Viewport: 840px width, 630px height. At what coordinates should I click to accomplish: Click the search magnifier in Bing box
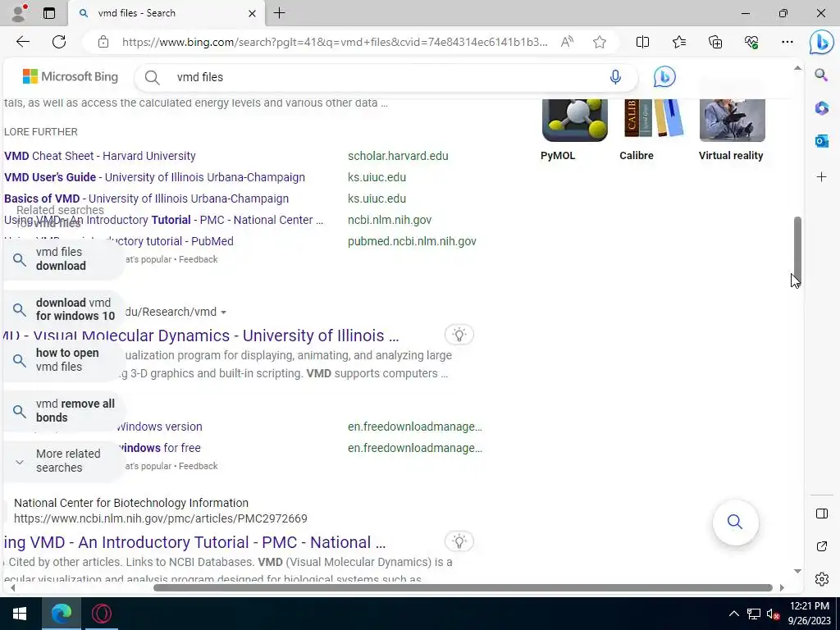[152, 78]
